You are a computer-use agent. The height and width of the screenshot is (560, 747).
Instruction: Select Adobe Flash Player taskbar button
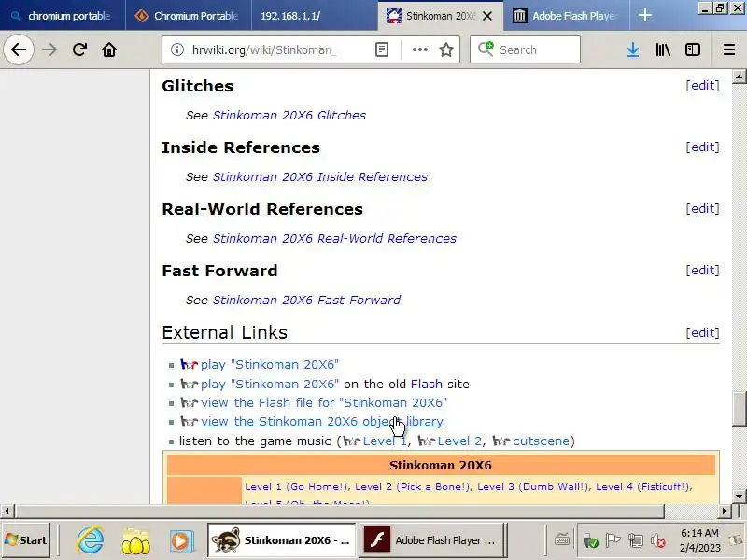(431, 540)
